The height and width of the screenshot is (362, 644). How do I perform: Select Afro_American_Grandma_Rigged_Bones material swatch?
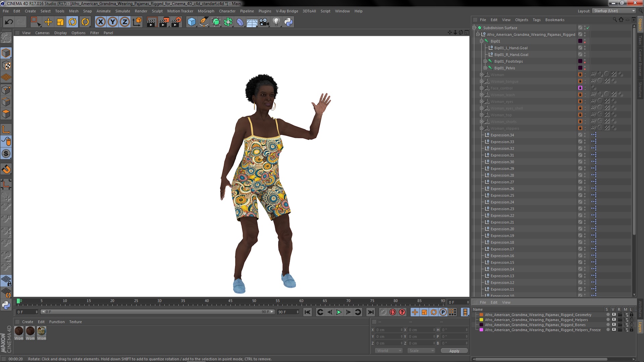point(481,324)
